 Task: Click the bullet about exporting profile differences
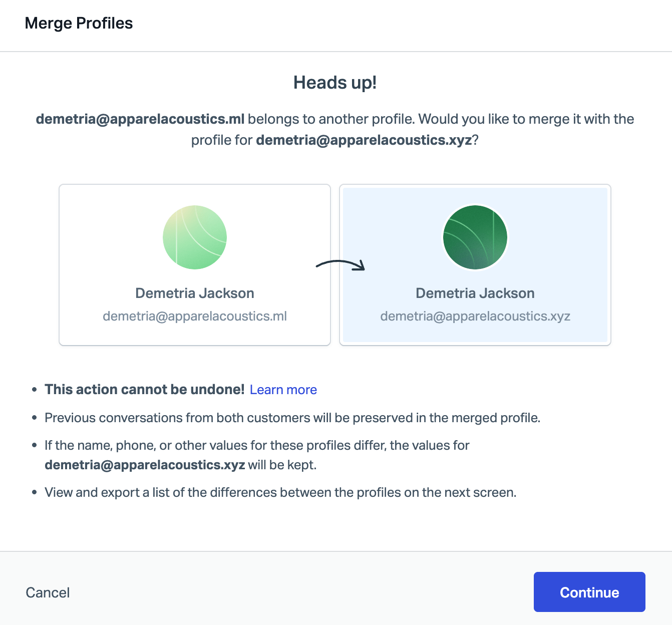[x=280, y=492]
